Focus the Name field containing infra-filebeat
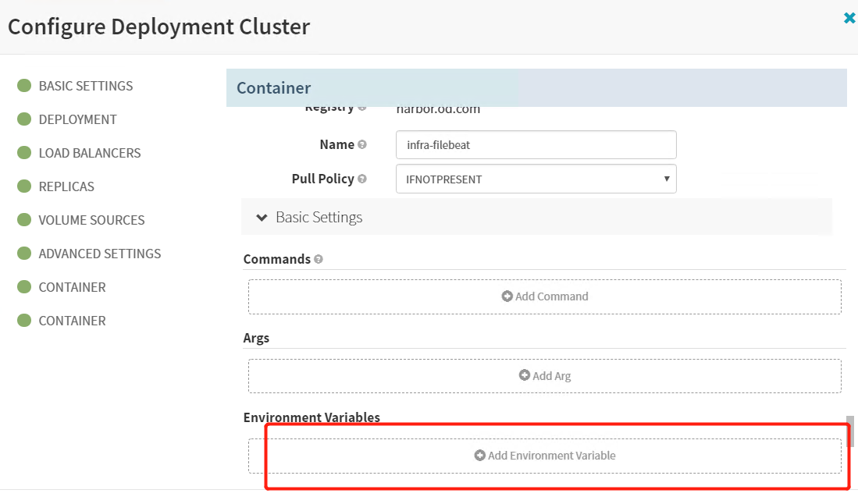The image size is (858, 504). click(536, 145)
